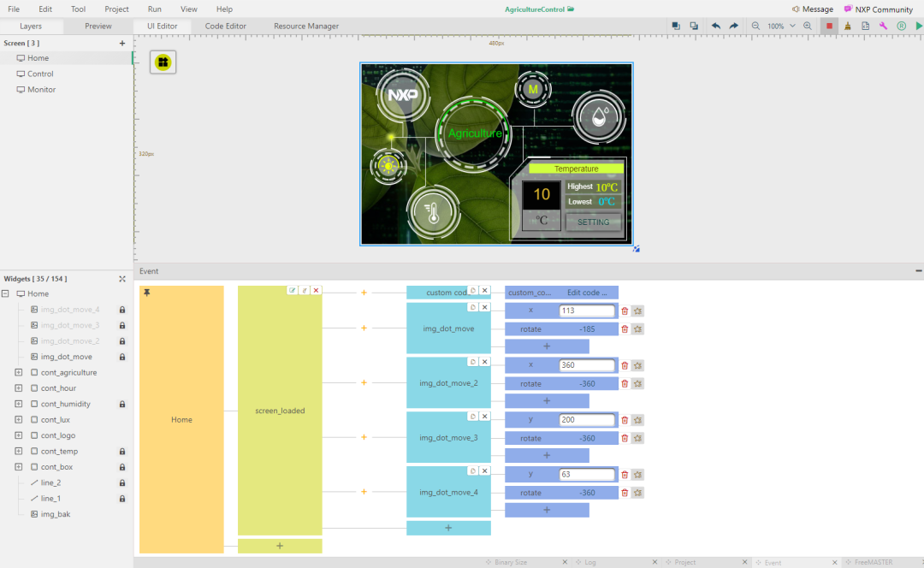924x568 pixels.
Task: Collapse the Event panel with minus button
Action: [x=918, y=271]
